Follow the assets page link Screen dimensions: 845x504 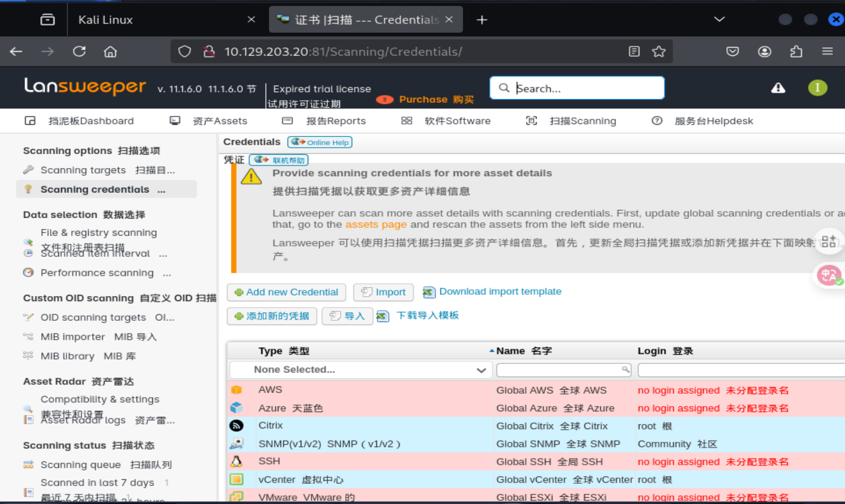coord(376,224)
